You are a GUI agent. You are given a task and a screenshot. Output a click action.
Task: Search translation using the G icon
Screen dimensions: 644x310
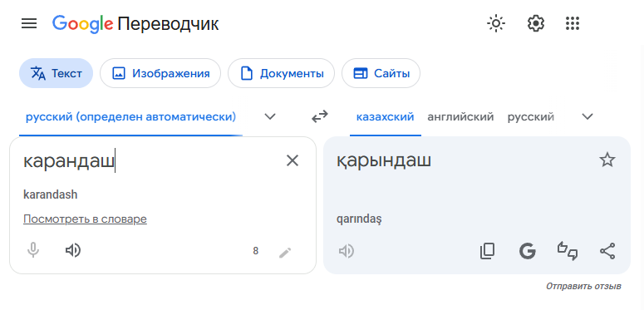pos(528,251)
